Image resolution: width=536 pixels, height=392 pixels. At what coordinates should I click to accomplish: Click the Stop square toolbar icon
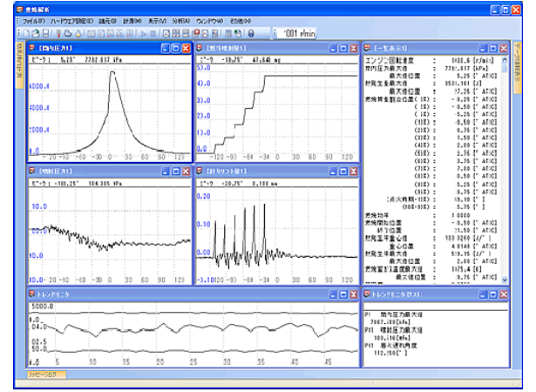pyautogui.click(x=153, y=32)
